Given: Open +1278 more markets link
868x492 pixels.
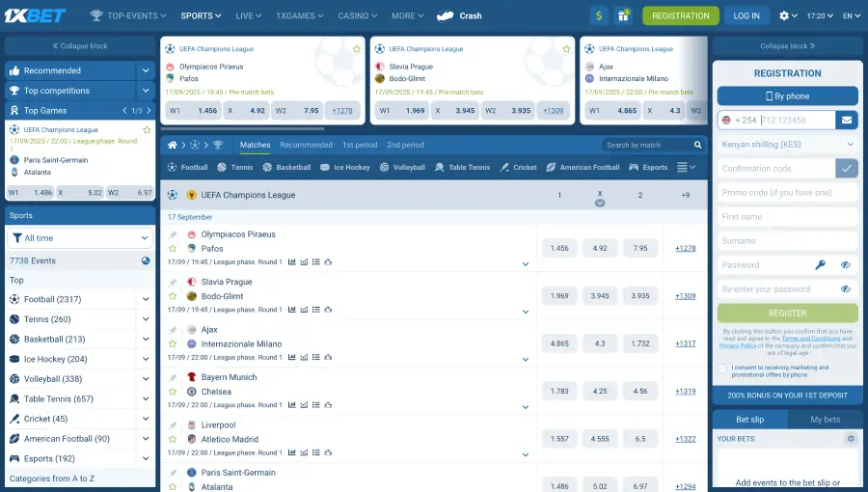Looking at the screenshot, I should click(685, 249).
